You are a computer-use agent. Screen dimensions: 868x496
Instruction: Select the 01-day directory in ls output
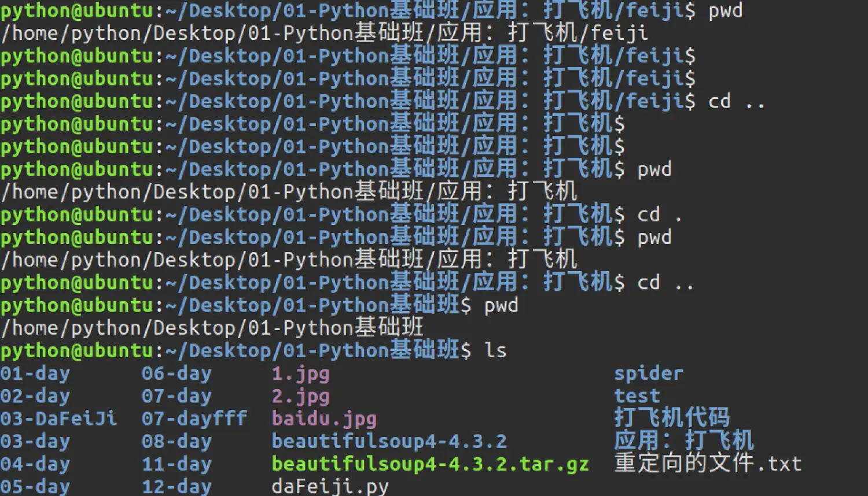click(x=35, y=373)
